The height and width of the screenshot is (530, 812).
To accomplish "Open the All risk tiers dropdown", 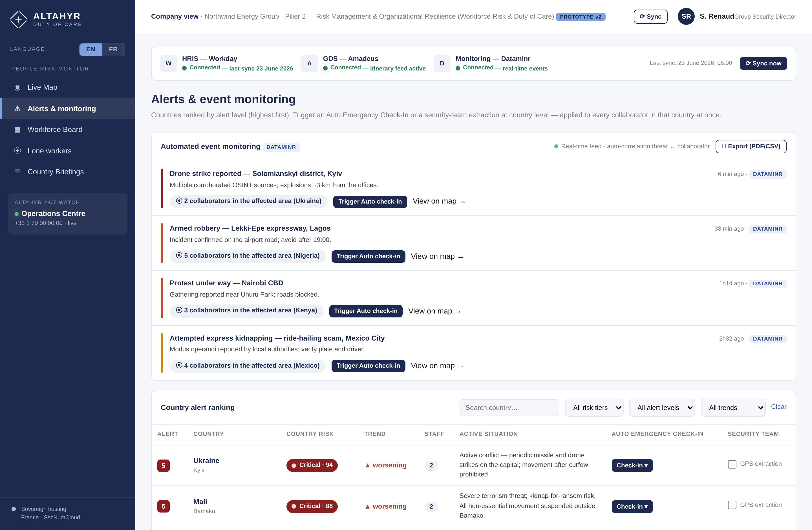I will click(594, 408).
